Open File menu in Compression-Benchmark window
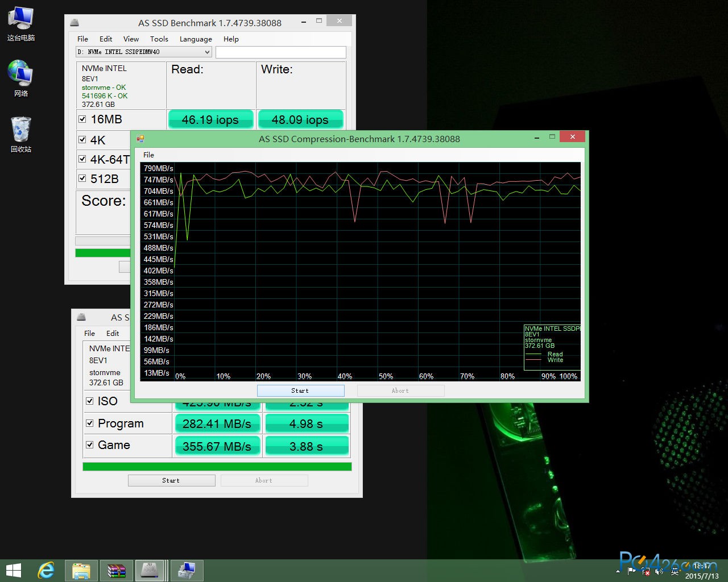 (x=148, y=155)
